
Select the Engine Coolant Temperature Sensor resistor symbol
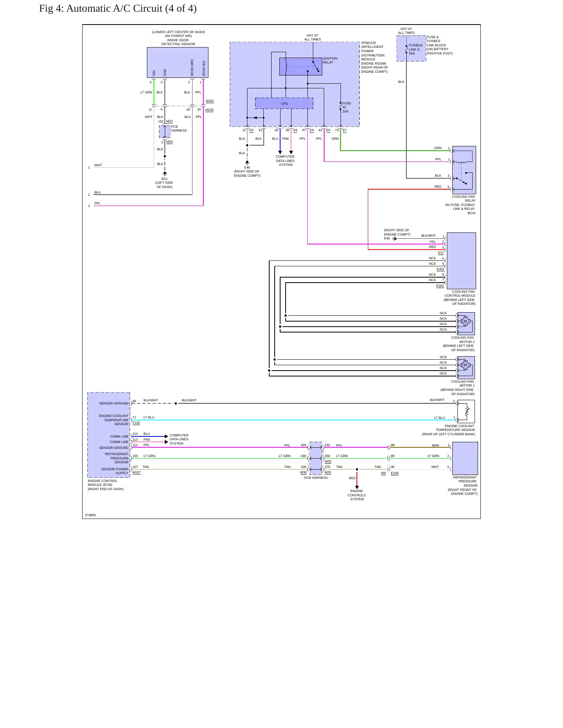(x=466, y=411)
